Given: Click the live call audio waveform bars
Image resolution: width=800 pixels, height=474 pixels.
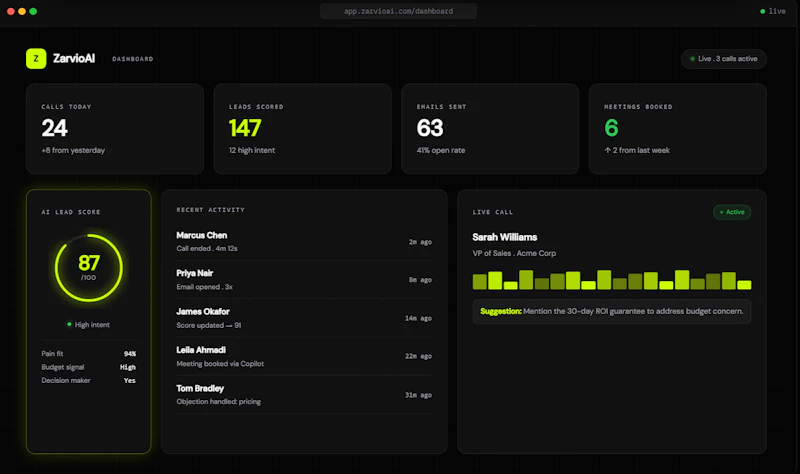Looking at the screenshot, I should (x=612, y=280).
